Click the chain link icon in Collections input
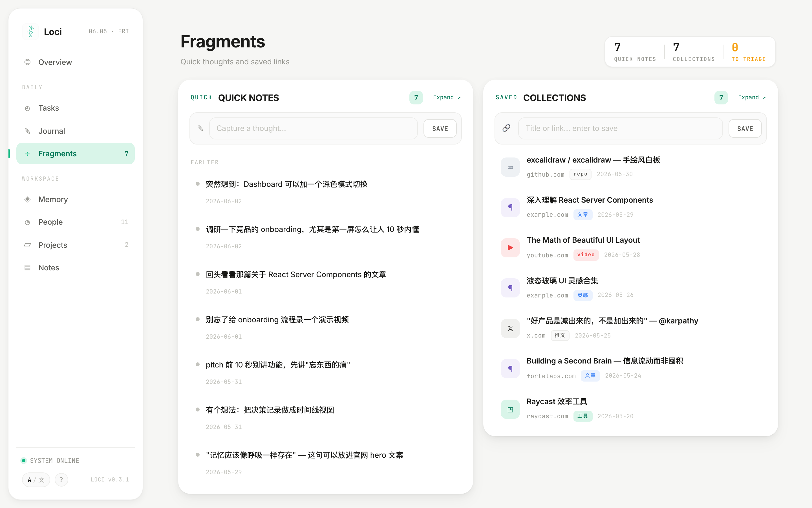This screenshot has width=812, height=508. pyautogui.click(x=506, y=128)
